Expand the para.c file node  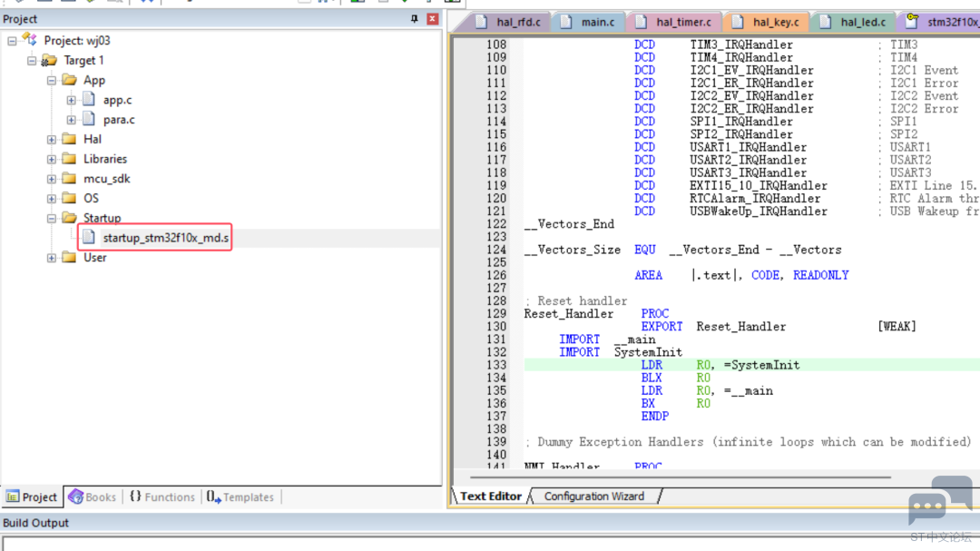tap(72, 120)
